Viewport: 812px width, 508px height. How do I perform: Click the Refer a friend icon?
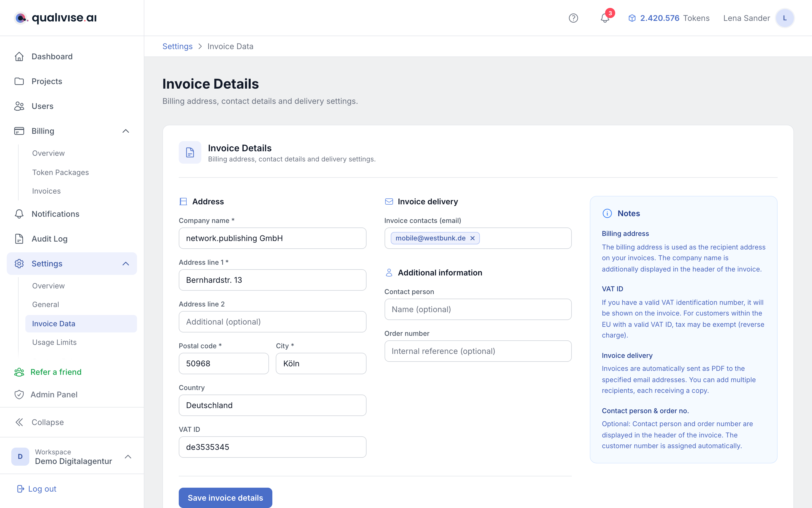19,372
